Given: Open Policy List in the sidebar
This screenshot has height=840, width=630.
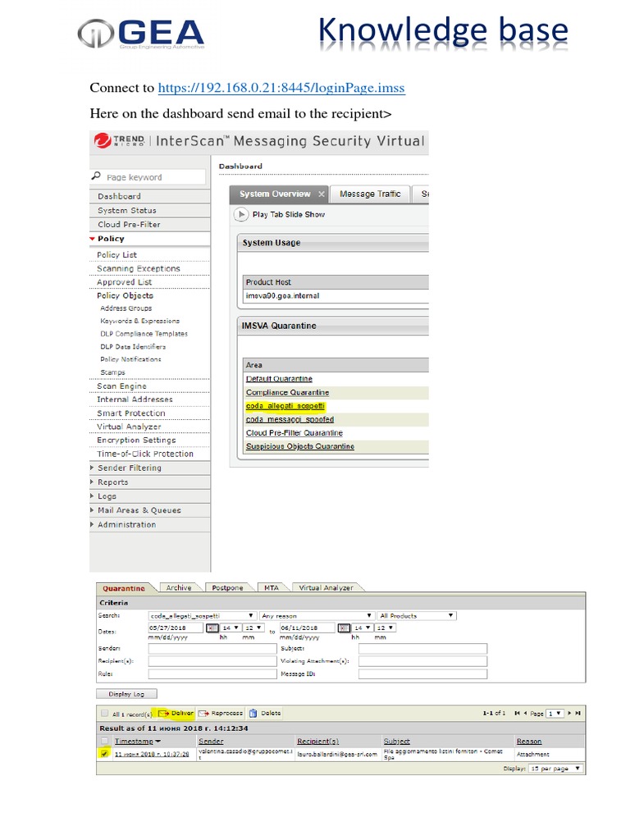Looking at the screenshot, I should 116,255.
